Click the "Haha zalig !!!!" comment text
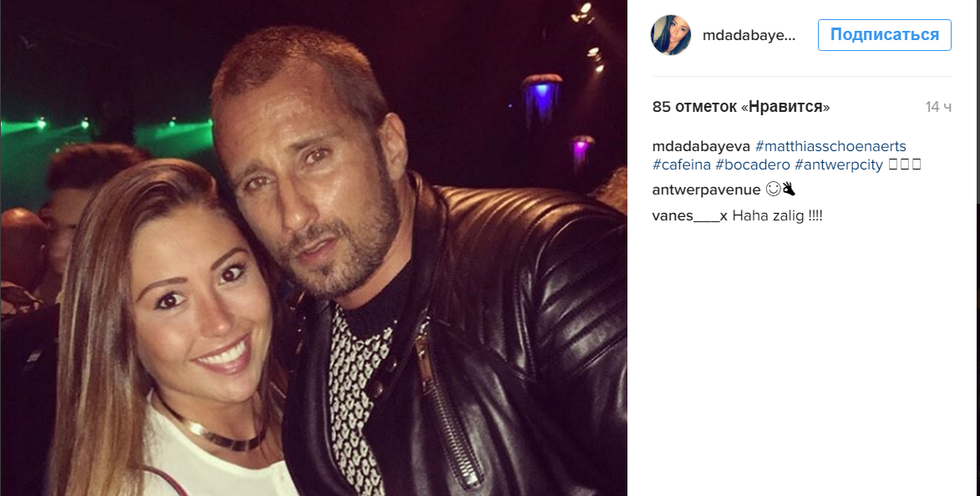 (x=778, y=215)
